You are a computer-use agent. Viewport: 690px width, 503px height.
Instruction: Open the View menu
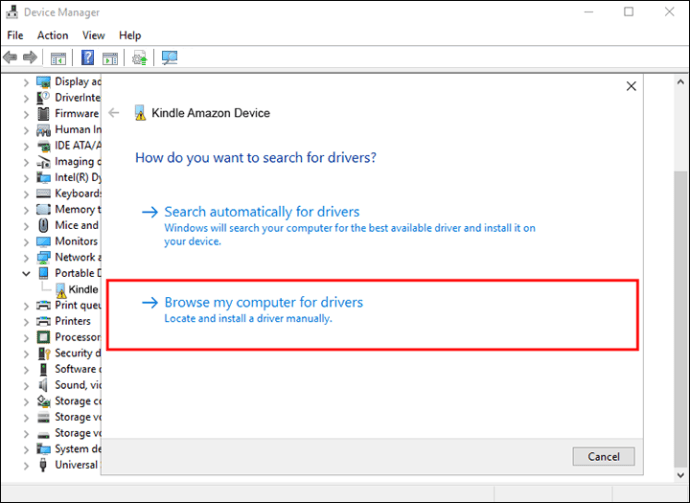(94, 35)
